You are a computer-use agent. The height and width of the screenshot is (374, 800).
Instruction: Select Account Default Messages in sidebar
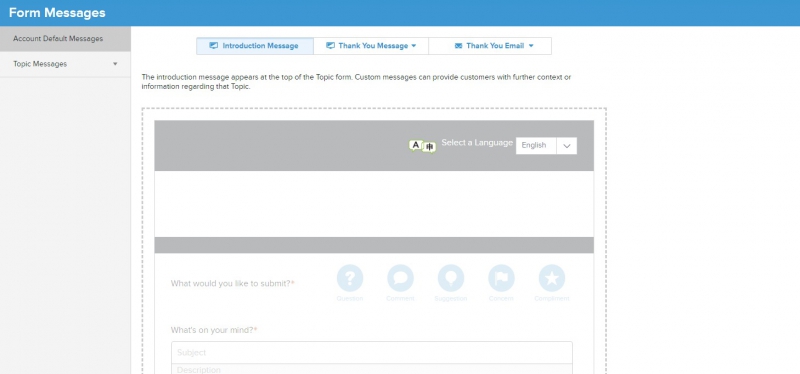click(65, 39)
